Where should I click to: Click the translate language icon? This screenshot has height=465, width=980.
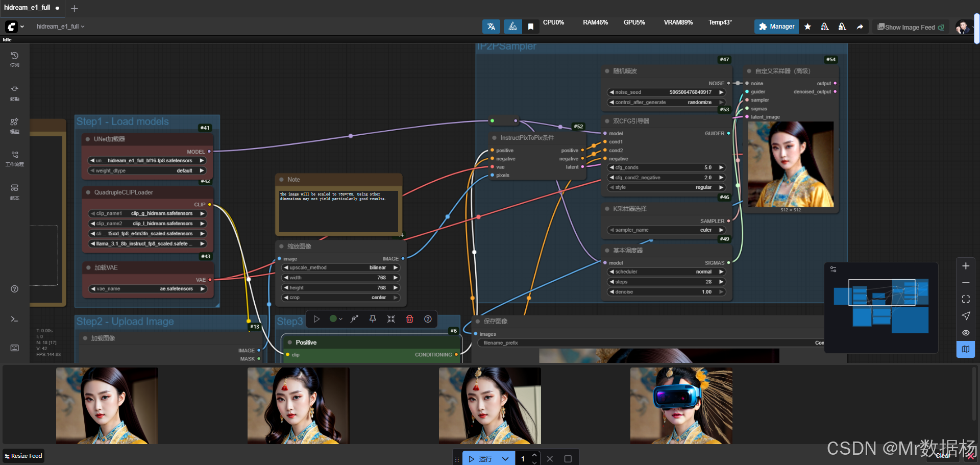(x=491, y=27)
